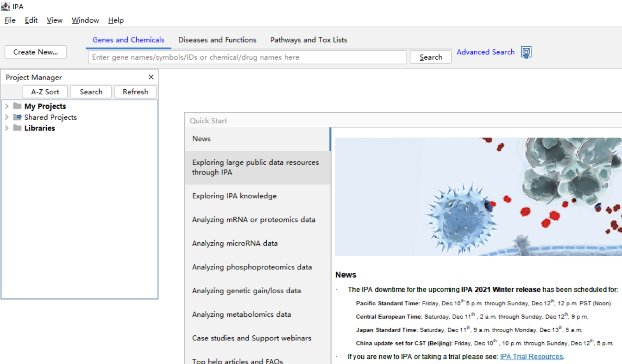622x364 pixels.
Task: Close the Project Manager panel
Action: [x=151, y=77]
